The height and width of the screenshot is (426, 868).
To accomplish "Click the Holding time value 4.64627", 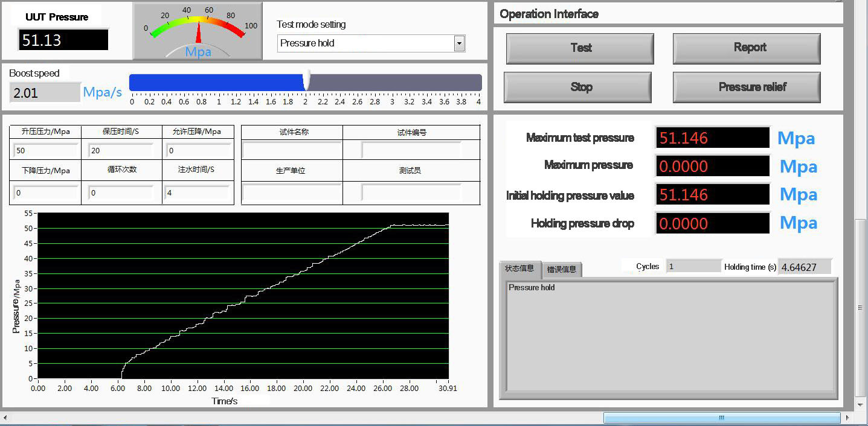I will (x=805, y=267).
